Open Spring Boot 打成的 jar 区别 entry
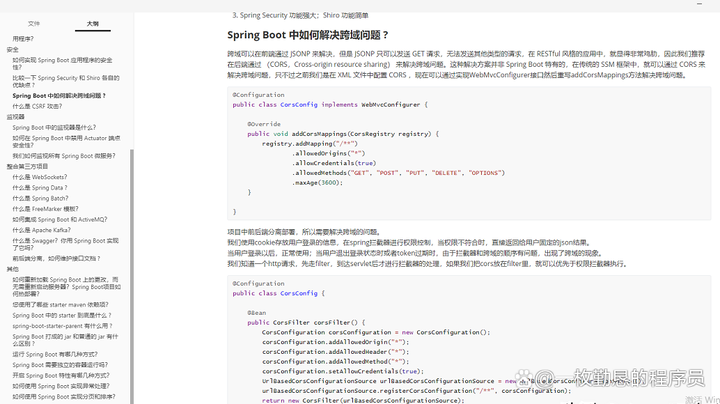 (x=65, y=340)
